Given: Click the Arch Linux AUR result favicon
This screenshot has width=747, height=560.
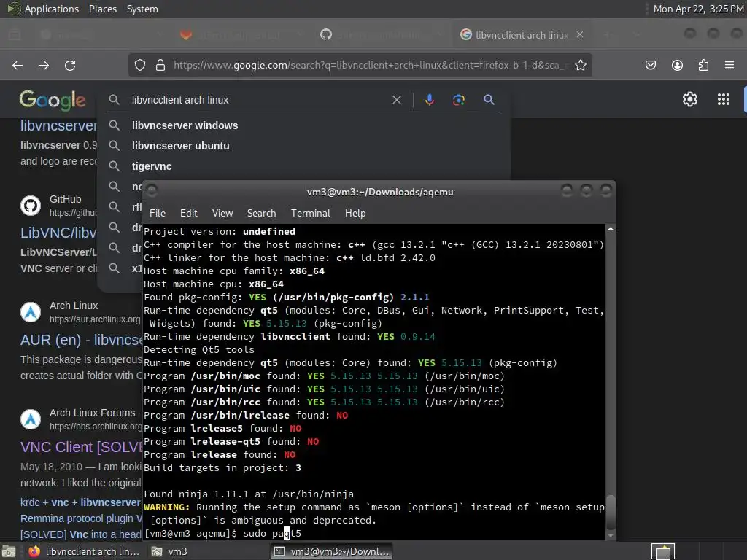Looking at the screenshot, I should coord(31,312).
